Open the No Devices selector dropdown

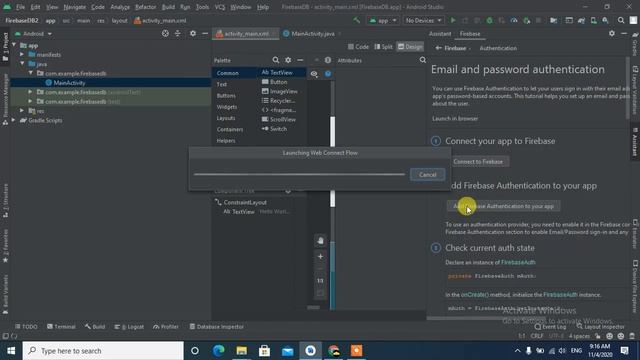pos(423,20)
